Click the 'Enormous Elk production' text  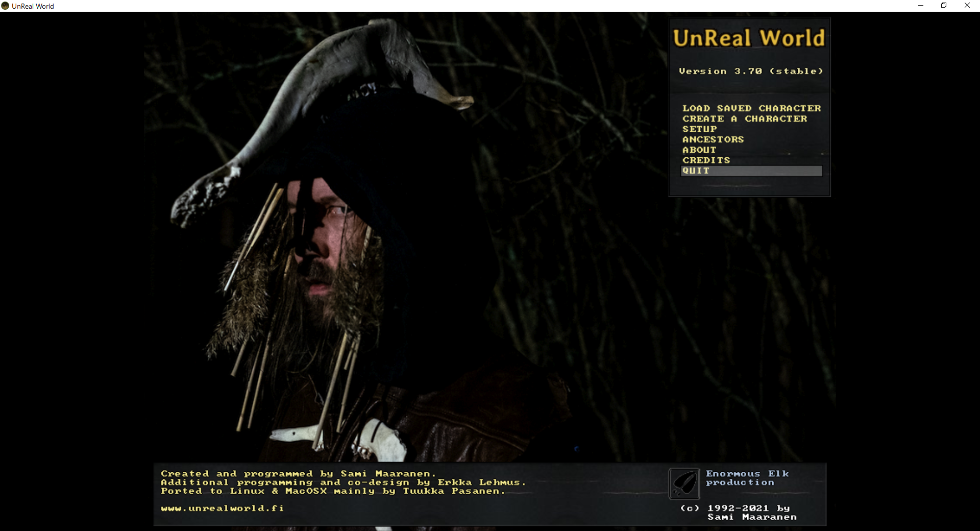pos(747,478)
